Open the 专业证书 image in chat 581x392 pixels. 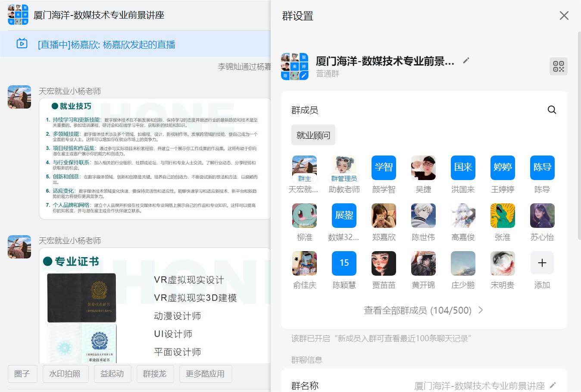pos(154,306)
